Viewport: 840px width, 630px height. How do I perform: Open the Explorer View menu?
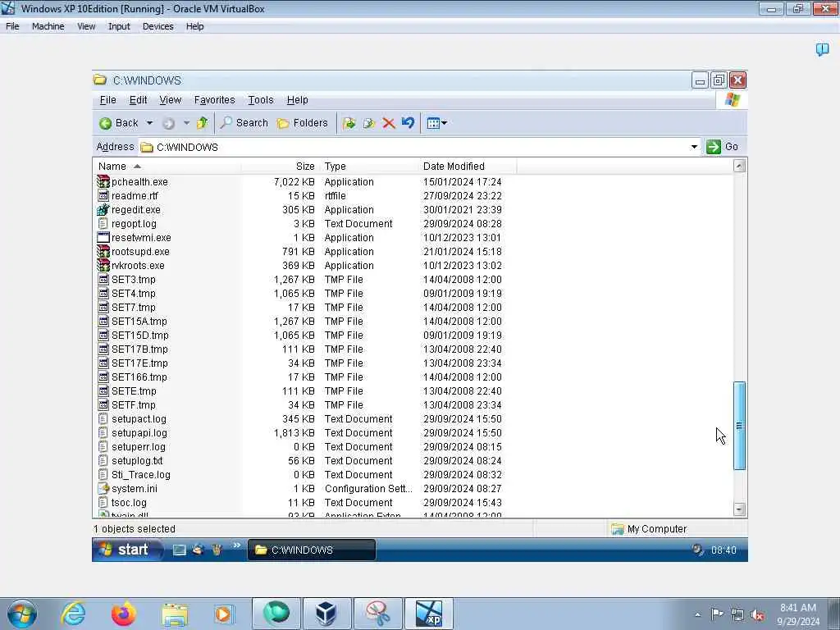[x=171, y=100]
